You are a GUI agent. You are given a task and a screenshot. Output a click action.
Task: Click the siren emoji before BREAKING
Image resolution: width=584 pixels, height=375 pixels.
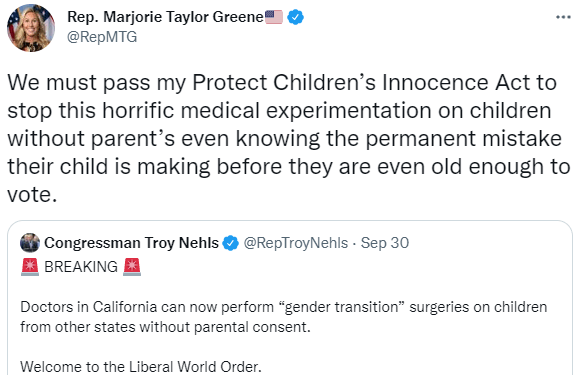[x=30, y=267]
